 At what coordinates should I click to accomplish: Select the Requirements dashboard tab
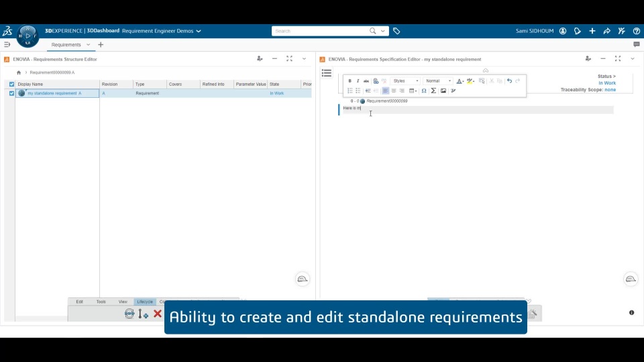coord(66,45)
